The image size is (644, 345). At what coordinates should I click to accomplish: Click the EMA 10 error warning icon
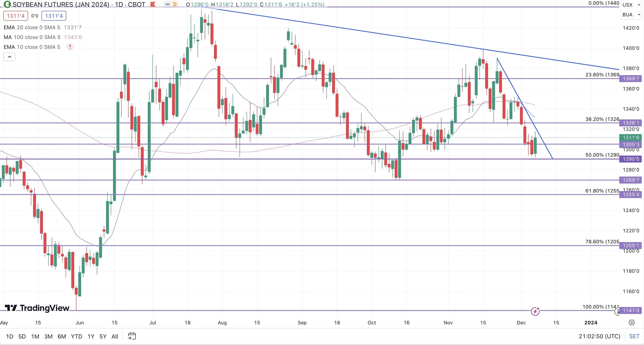click(70, 47)
